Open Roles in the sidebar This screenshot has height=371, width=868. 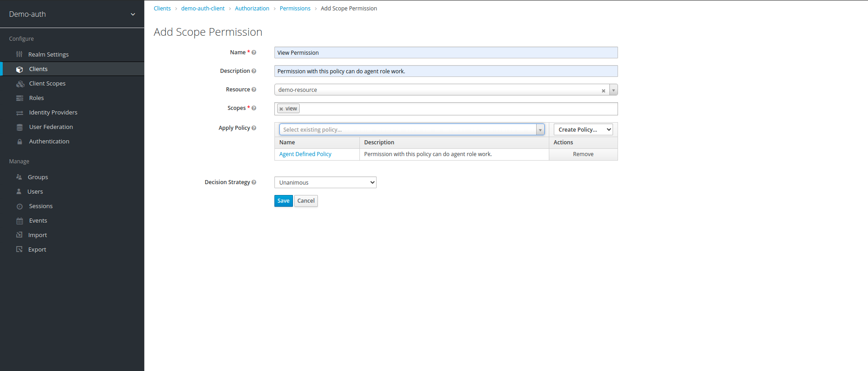pyautogui.click(x=36, y=98)
